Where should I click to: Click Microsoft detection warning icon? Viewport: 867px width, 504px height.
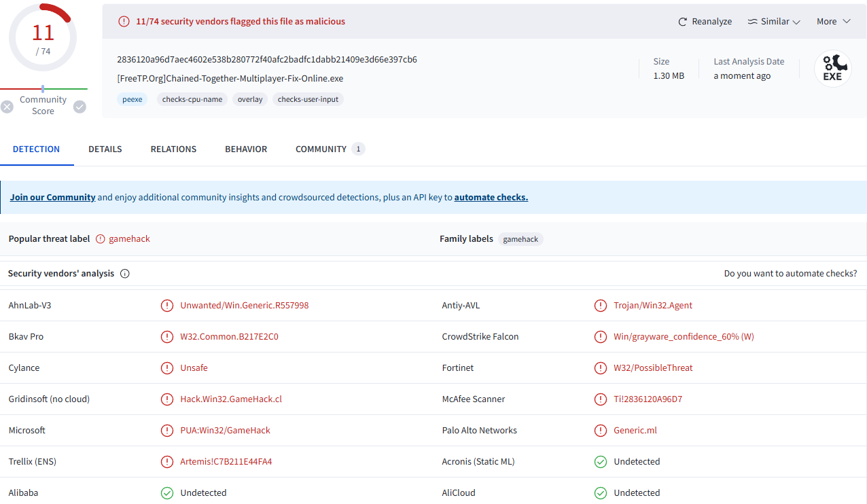[167, 431]
